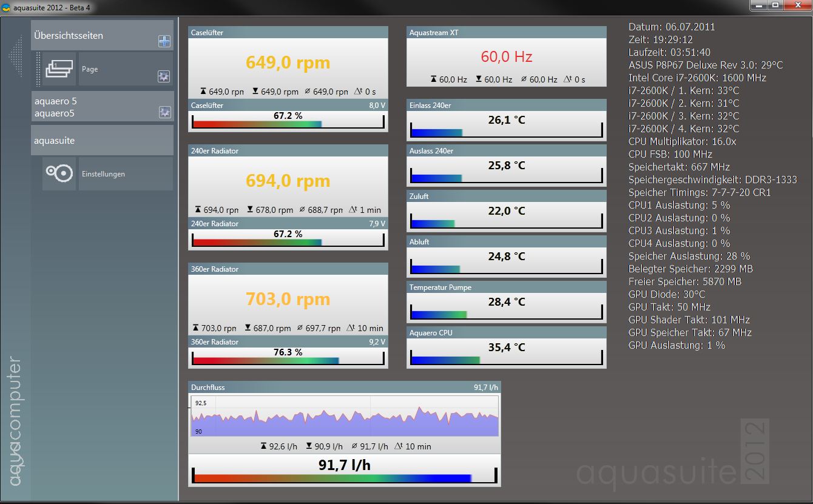The width and height of the screenshot is (813, 504).
Task: Expand the Übersichtsseiten section header
Action: click(91, 36)
